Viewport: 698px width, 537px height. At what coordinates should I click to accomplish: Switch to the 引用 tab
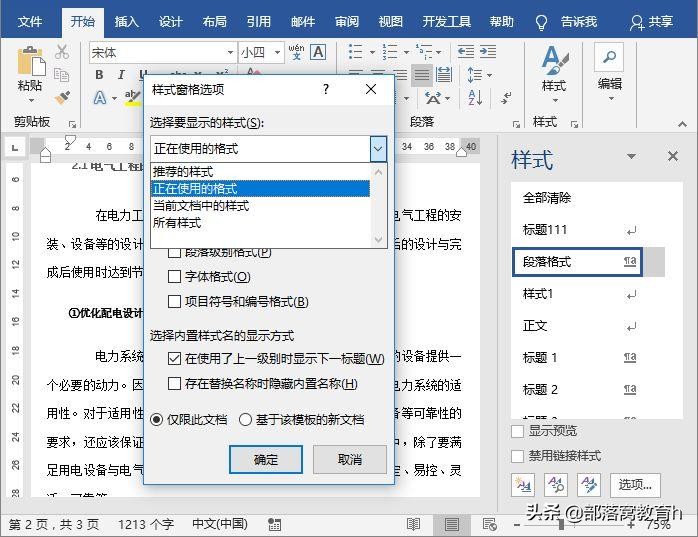coord(259,21)
